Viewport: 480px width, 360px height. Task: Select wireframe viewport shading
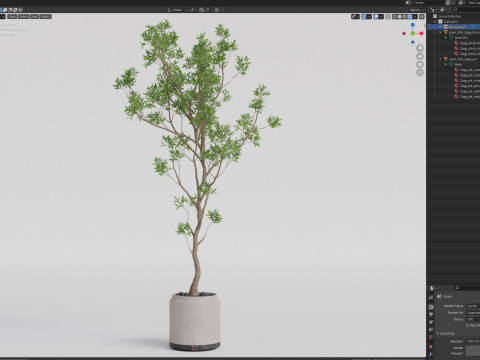395,17
